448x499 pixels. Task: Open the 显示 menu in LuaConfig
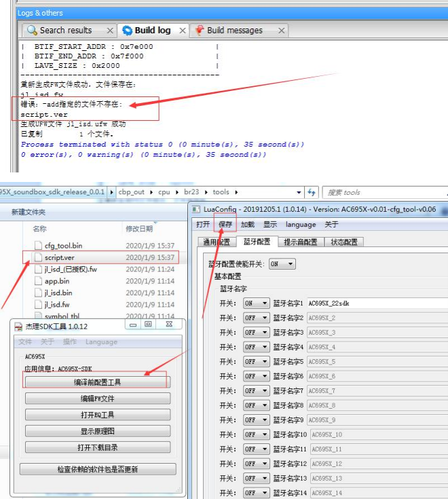pyautogui.click(x=270, y=224)
